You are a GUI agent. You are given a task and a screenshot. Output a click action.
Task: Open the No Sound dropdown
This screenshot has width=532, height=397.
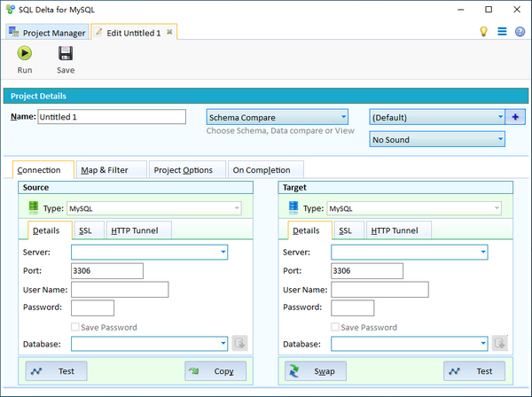[x=436, y=139]
